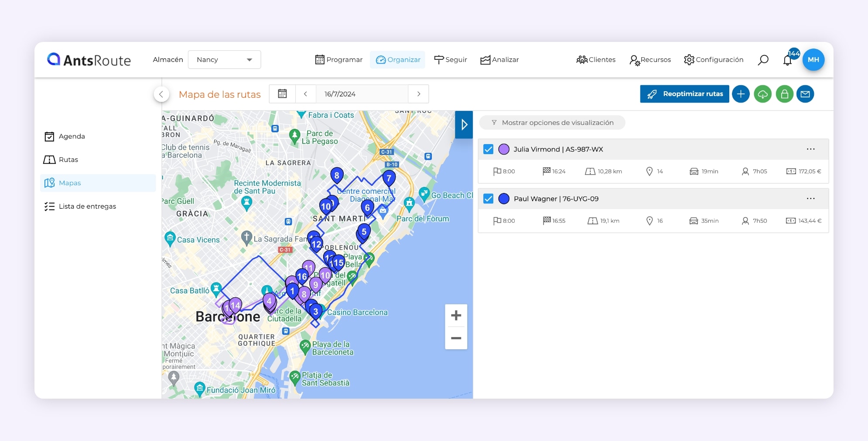Click the blue envelope send icon

pos(805,94)
